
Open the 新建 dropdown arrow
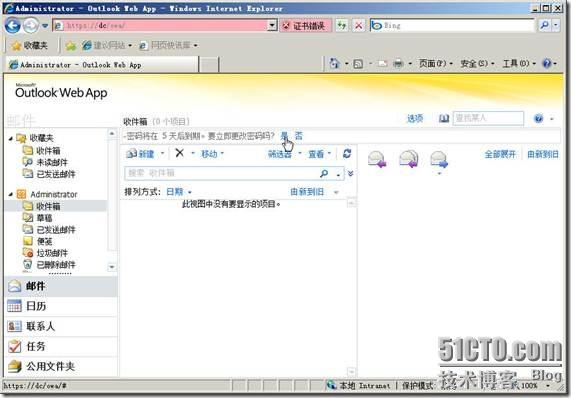(x=162, y=153)
